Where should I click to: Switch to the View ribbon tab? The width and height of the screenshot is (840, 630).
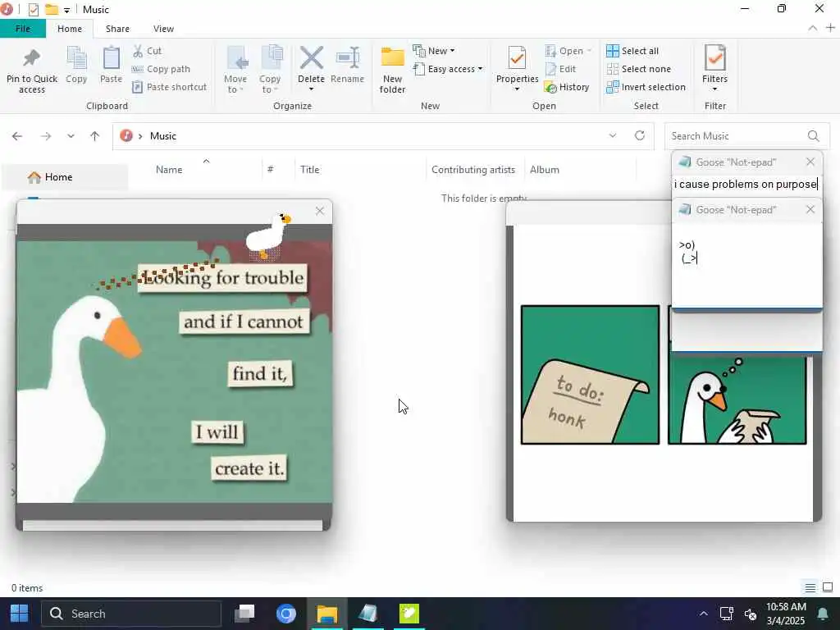(163, 29)
